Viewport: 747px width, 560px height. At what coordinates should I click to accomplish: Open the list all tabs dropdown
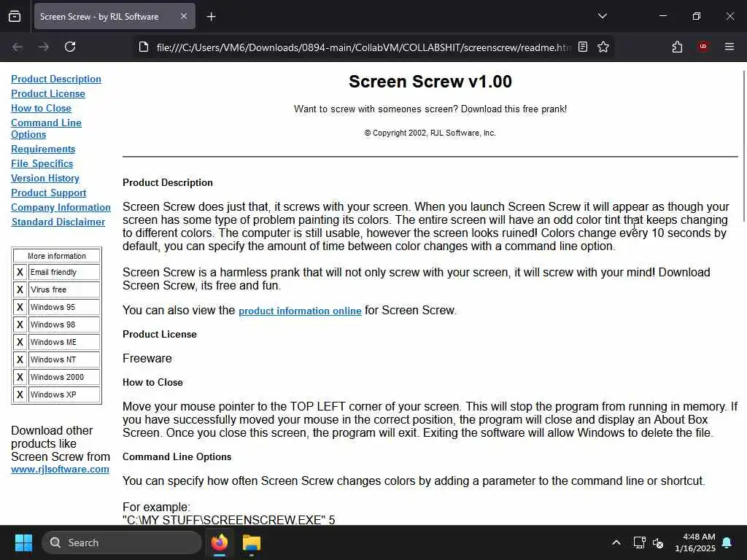coord(602,16)
